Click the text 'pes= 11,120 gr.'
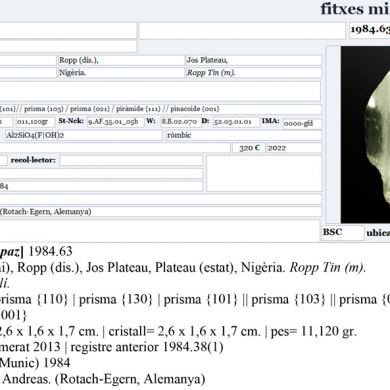The image size is (390, 390). tap(314, 331)
